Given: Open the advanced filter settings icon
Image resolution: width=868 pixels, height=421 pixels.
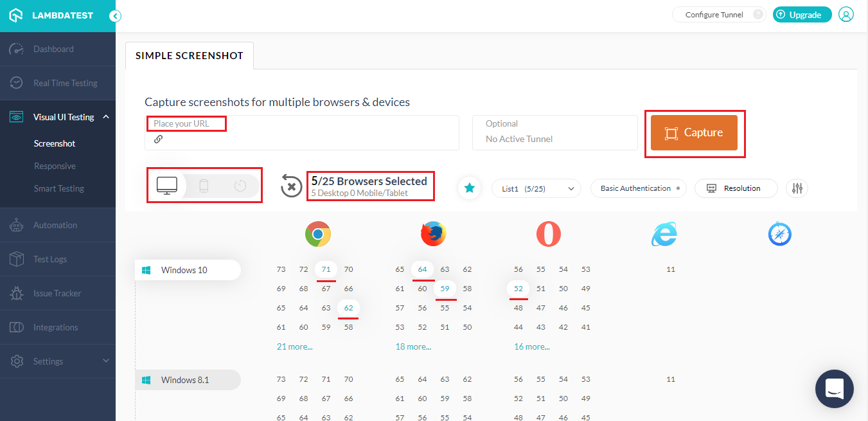Looking at the screenshot, I should coord(797,188).
